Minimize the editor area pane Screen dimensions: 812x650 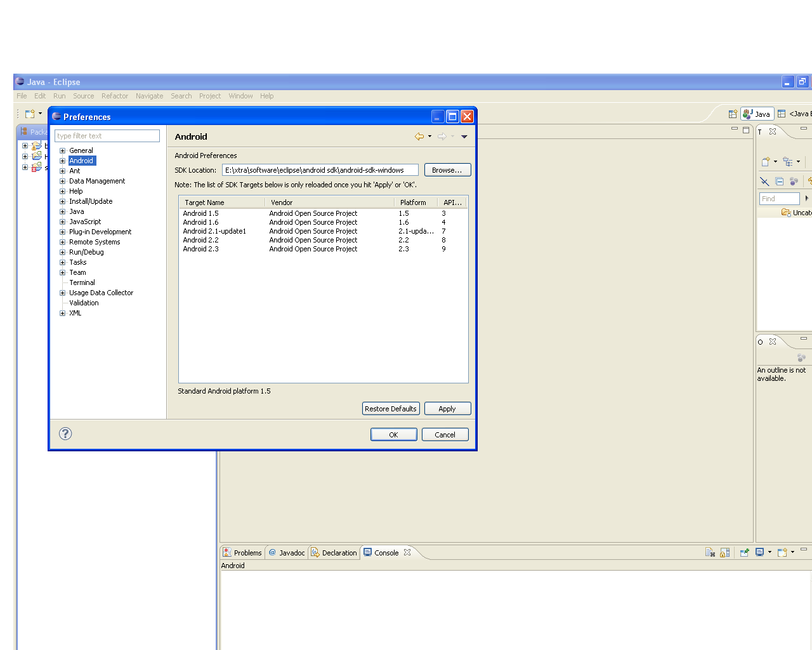[x=735, y=129]
